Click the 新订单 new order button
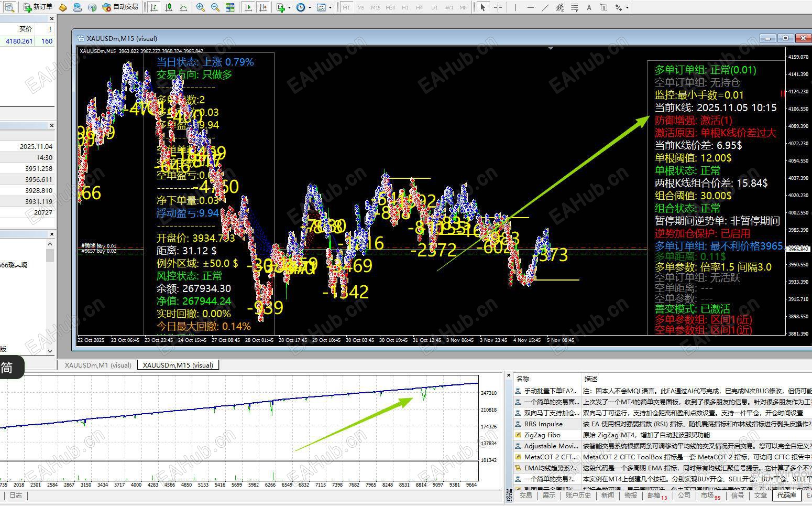Viewport: 812px width, 506px height. [x=38, y=7]
